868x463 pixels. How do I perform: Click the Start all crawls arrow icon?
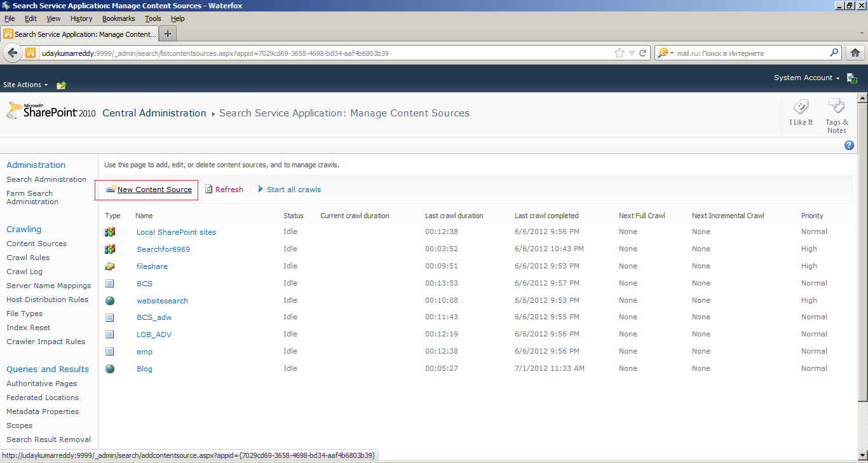(261, 190)
